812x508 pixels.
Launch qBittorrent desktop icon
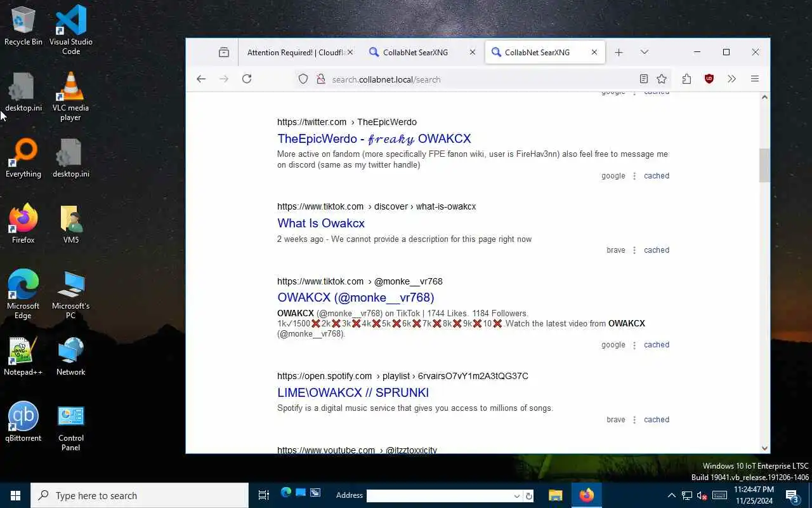tap(23, 422)
